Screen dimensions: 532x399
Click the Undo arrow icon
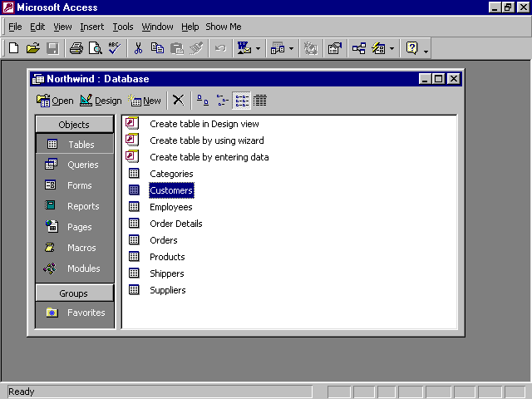(x=220, y=48)
